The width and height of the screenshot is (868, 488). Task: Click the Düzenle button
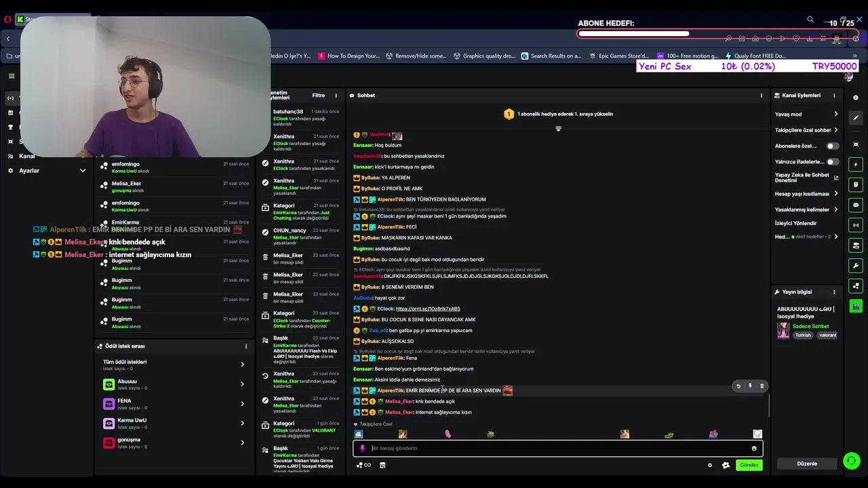[x=807, y=464]
